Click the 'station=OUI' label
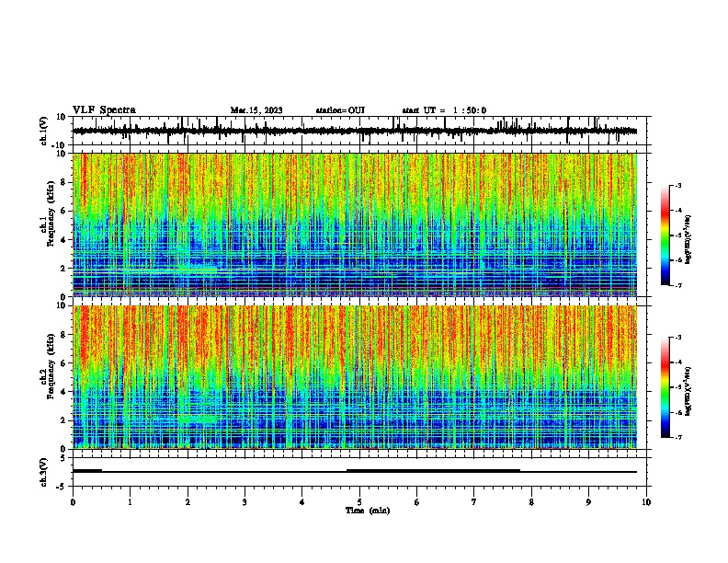This screenshot has height=563, width=728. [340, 110]
